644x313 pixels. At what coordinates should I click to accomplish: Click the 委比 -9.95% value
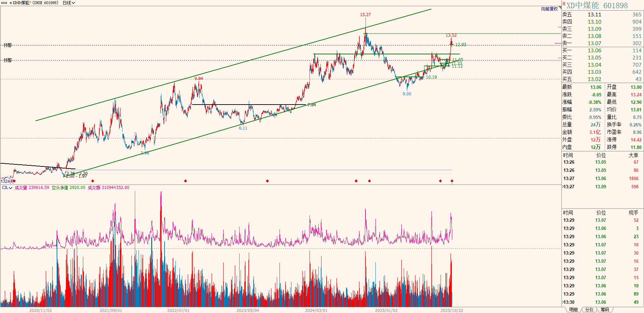click(595, 117)
